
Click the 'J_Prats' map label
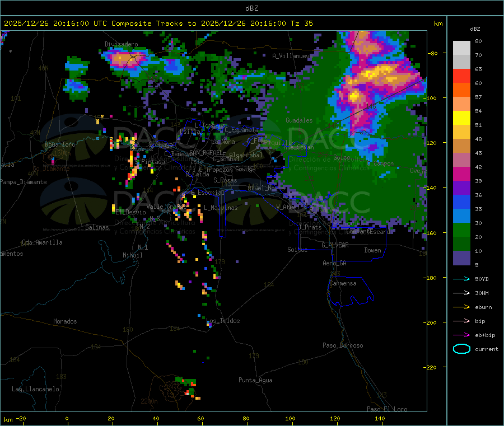[x=310, y=227]
